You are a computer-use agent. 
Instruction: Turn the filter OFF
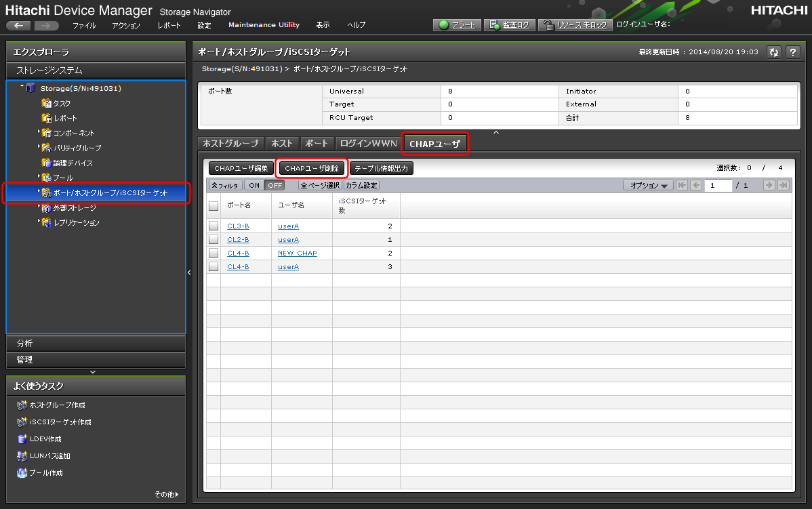tap(275, 186)
